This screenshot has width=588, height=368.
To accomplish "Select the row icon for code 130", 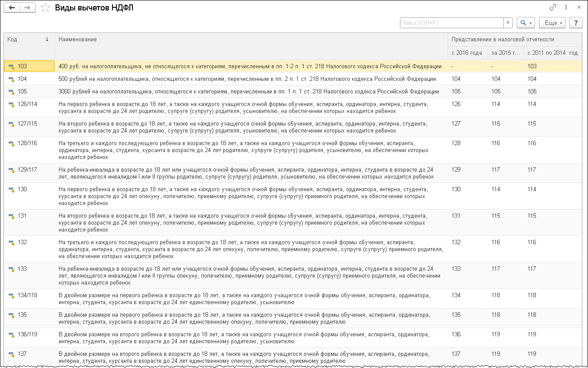I will pos(12,189).
